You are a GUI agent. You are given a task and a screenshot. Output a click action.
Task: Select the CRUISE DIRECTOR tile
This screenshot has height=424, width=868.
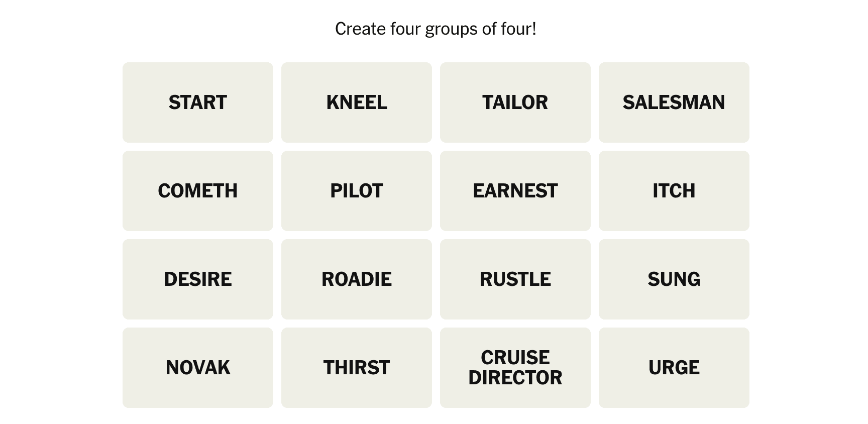pyautogui.click(x=515, y=368)
